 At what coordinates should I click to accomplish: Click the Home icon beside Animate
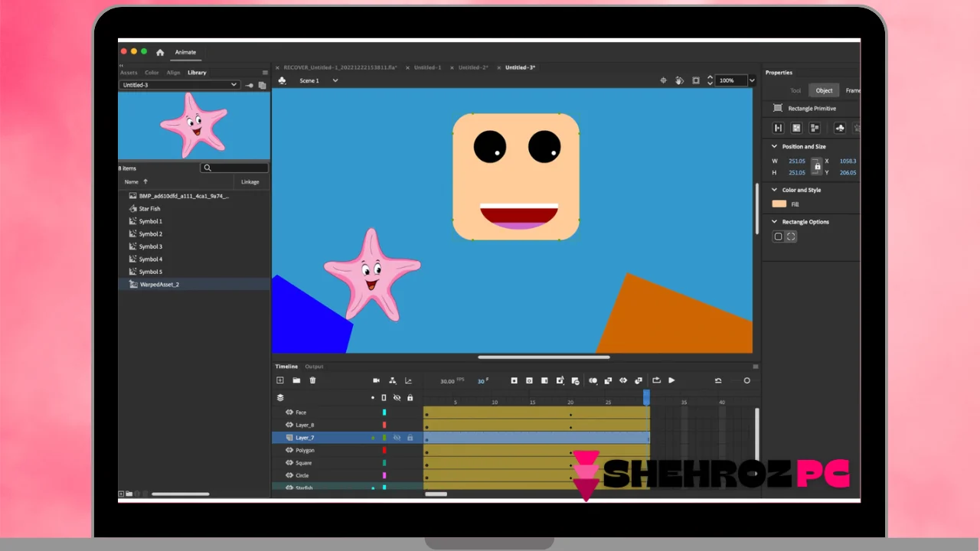tap(160, 52)
